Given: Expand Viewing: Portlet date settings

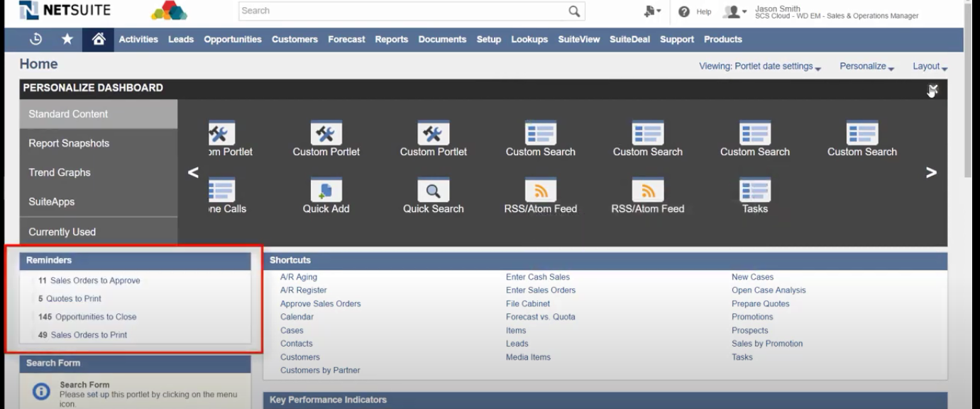Looking at the screenshot, I should click(x=760, y=67).
